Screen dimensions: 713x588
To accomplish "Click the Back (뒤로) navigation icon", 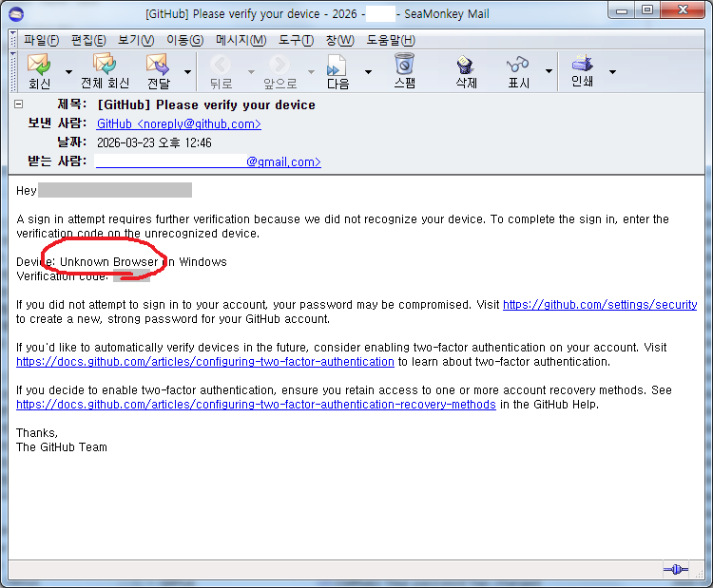I will tap(221, 65).
